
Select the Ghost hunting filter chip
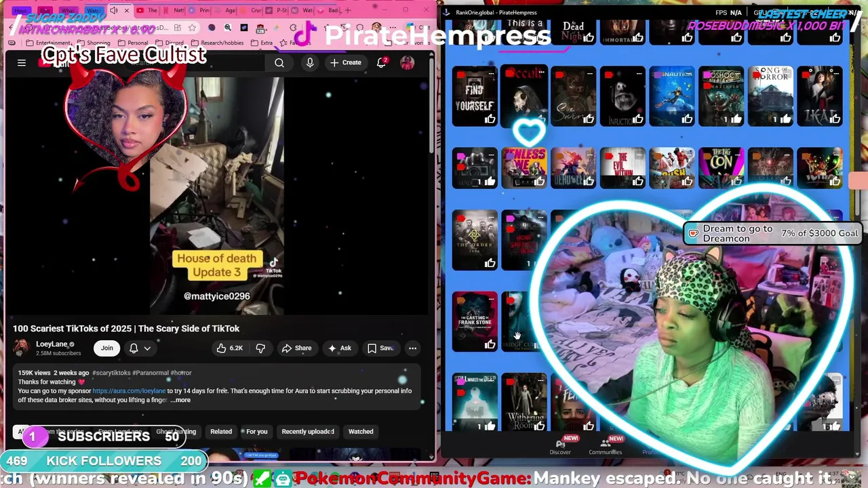pos(176,432)
